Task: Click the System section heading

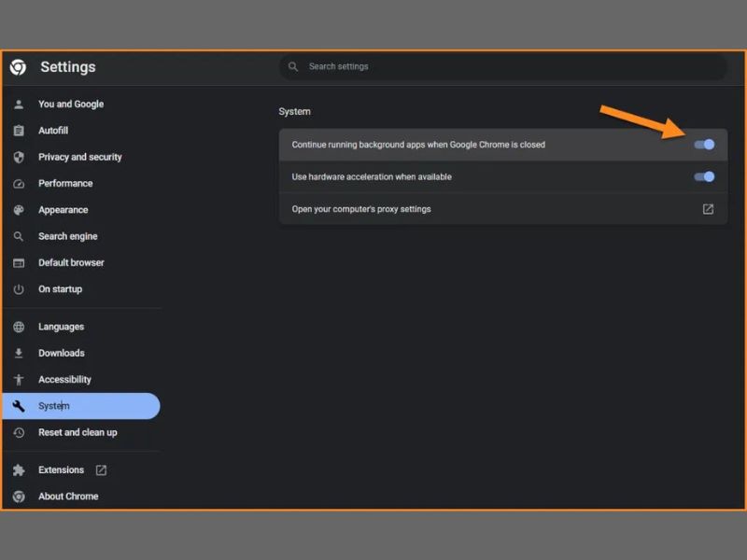Action: click(x=294, y=111)
